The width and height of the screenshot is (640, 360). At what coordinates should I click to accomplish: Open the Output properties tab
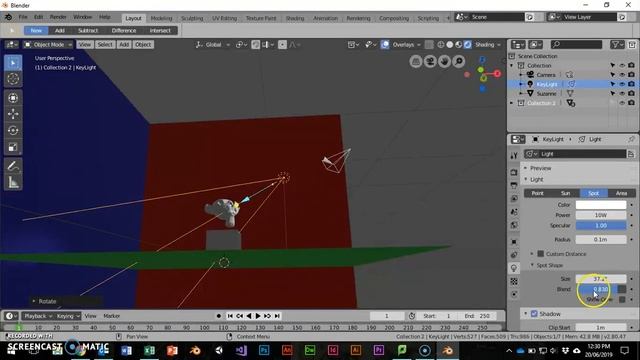point(514,185)
